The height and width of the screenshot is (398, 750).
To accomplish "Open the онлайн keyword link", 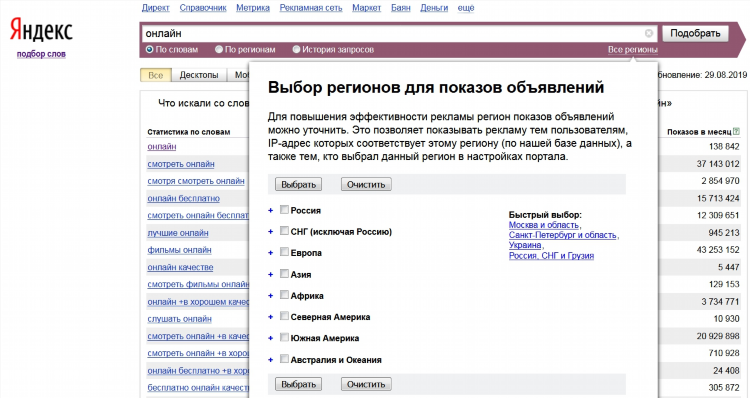I will click(162, 146).
